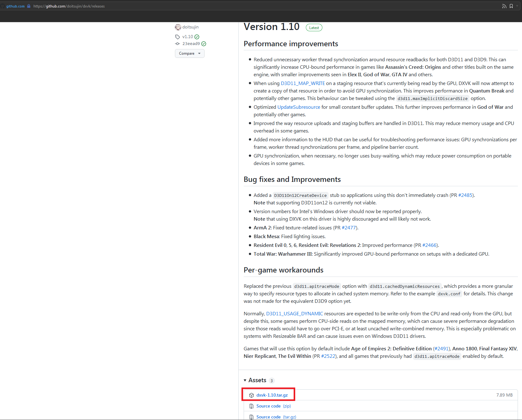Click the Version 1.10 heading
Screen dimensions: 522x420
click(x=271, y=27)
